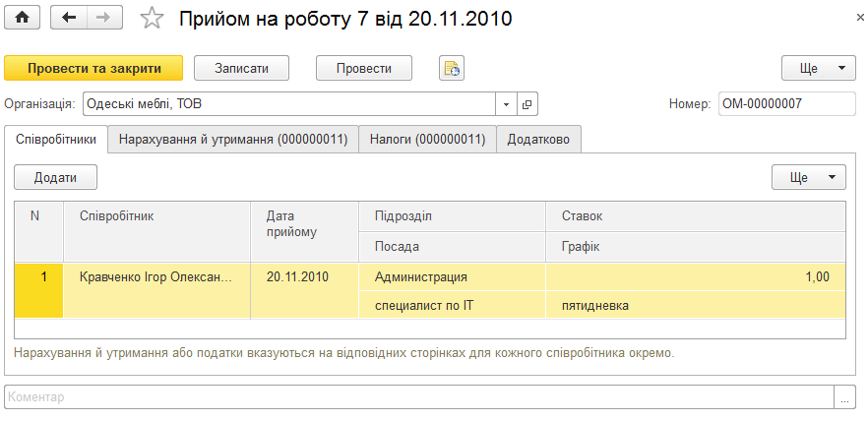Add document to favorites star
Image resolution: width=868 pixels, height=421 pixels.
tap(152, 19)
